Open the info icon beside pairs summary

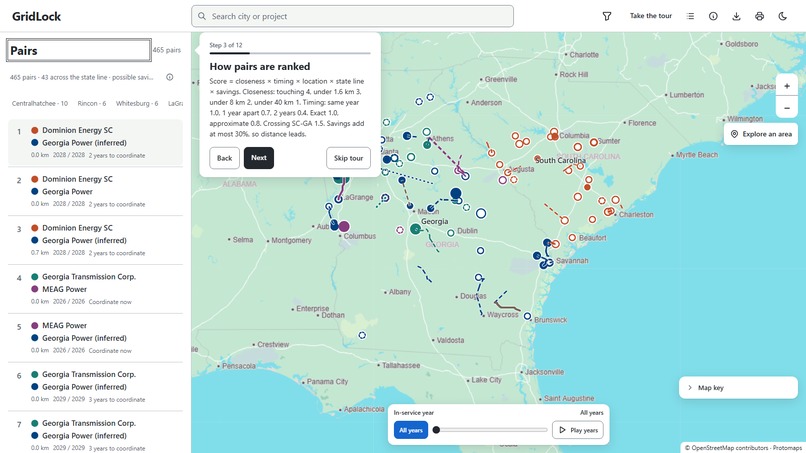point(170,77)
